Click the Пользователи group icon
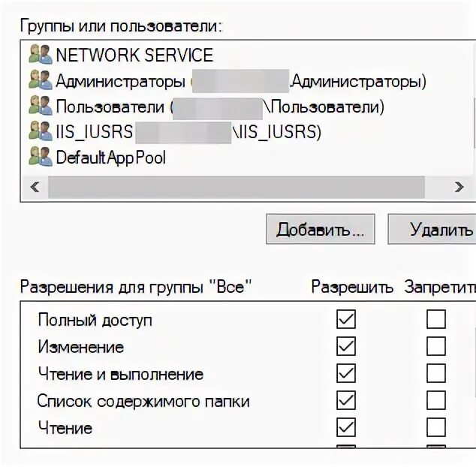Viewport: 476px width, 467px height. pyautogui.click(x=41, y=106)
